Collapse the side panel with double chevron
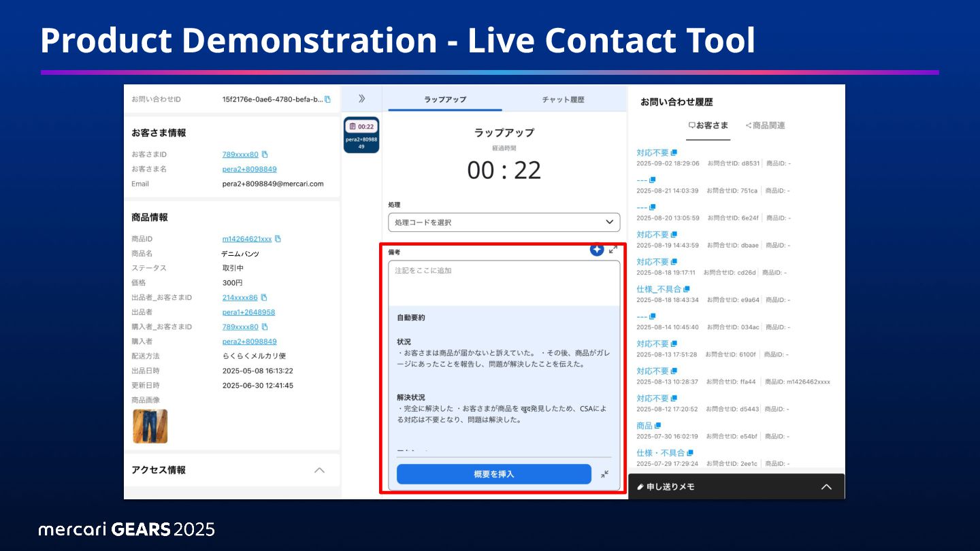980x551 pixels. 361,99
